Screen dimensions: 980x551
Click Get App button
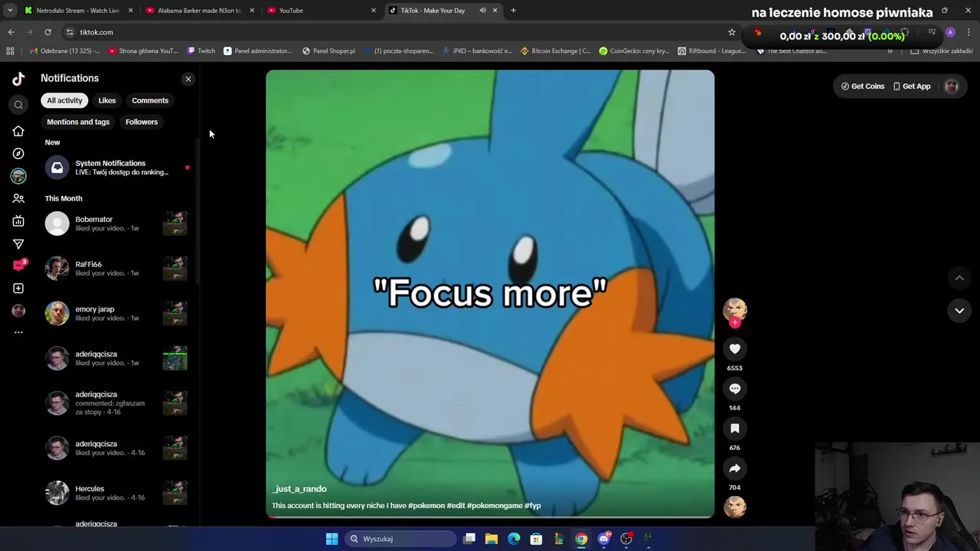(x=912, y=86)
